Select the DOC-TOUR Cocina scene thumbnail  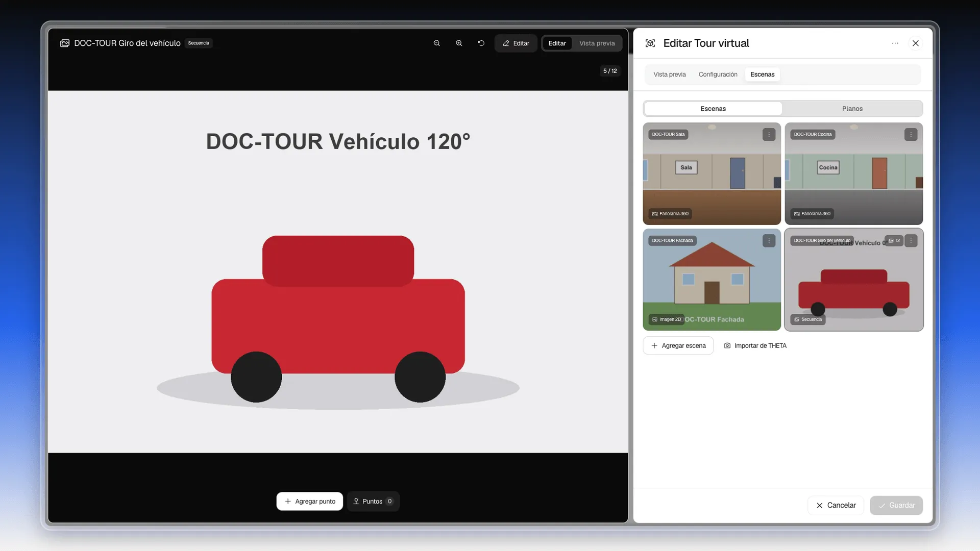tap(853, 173)
